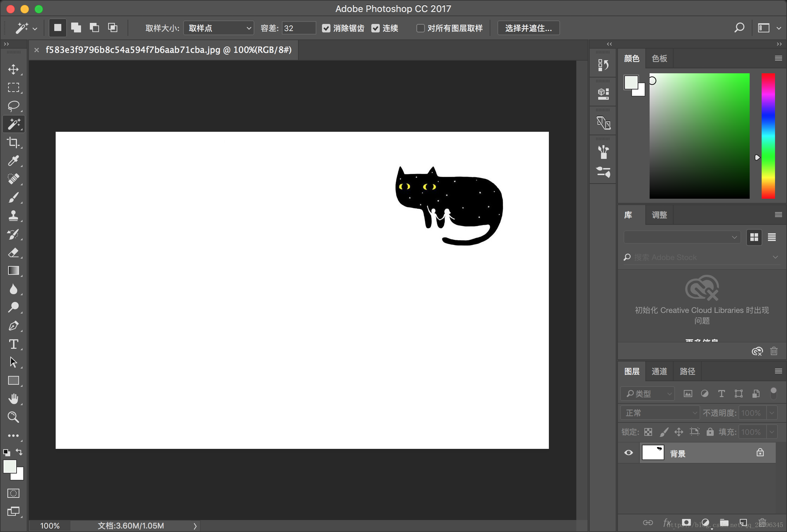This screenshot has width=787, height=532.
Task: Open the workspace switcher dropdown arrow
Action: pos(779,28)
